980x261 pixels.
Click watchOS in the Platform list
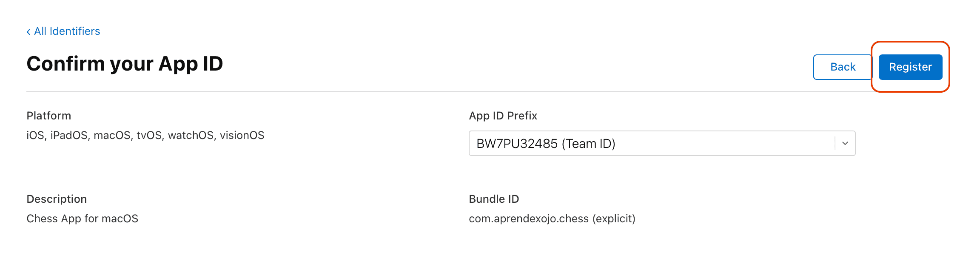tap(191, 135)
